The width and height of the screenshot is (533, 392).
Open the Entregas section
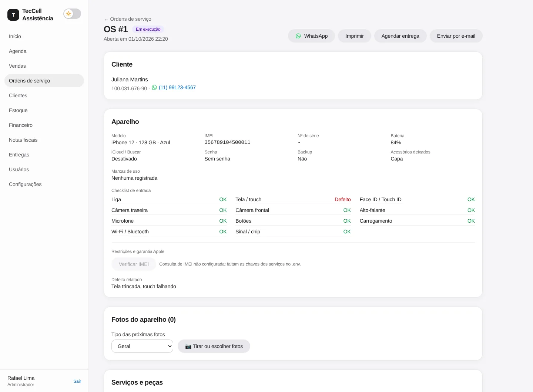pyautogui.click(x=44, y=155)
